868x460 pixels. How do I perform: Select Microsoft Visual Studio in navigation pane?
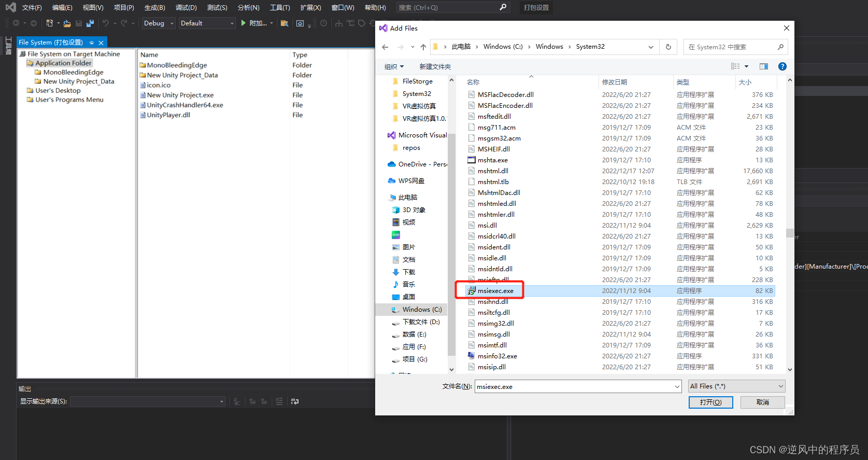[418, 135]
